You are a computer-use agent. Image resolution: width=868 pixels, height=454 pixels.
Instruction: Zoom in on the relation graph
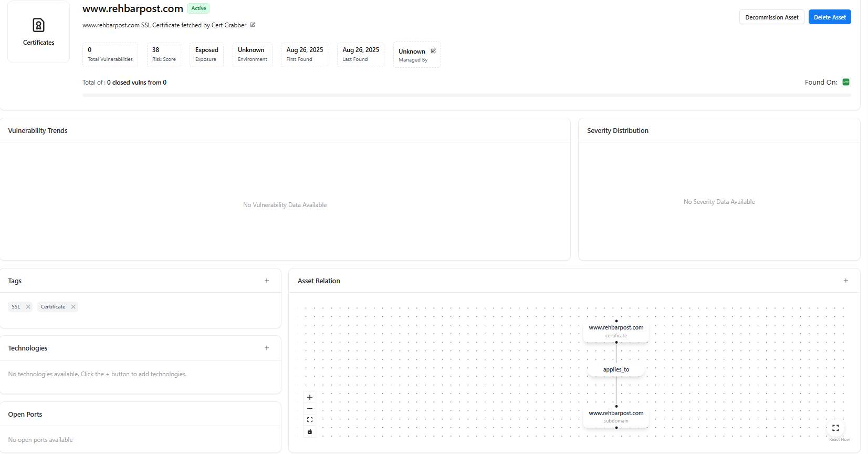point(310,397)
